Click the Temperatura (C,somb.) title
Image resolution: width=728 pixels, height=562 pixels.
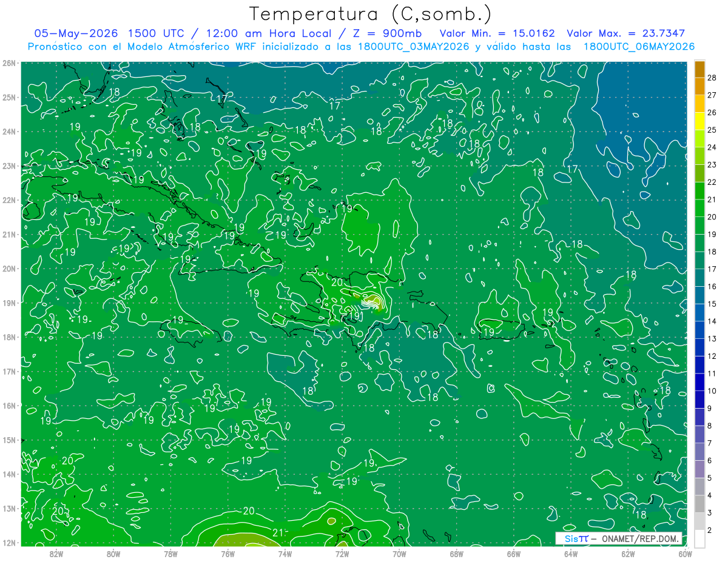point(371,14)
